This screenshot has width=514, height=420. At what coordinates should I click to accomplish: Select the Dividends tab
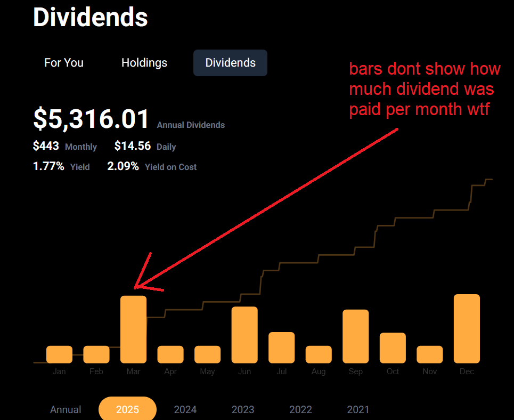coord(230,63)
